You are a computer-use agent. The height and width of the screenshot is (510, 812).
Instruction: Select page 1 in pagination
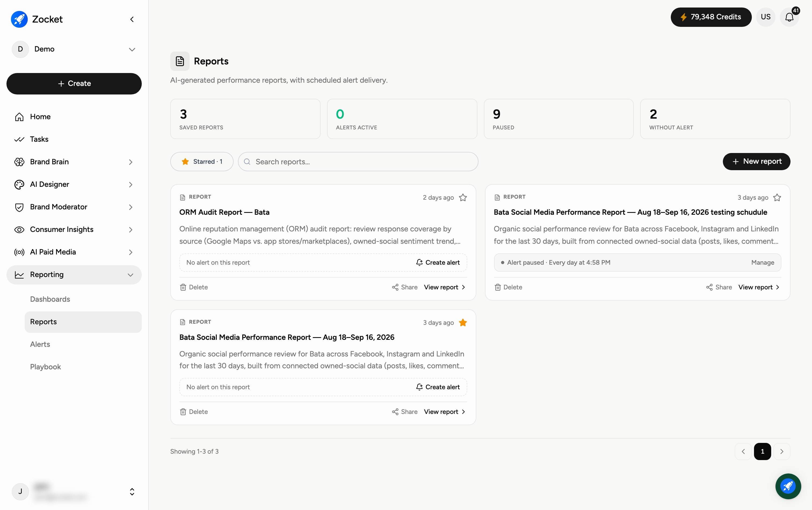click(x=762, y=451)
